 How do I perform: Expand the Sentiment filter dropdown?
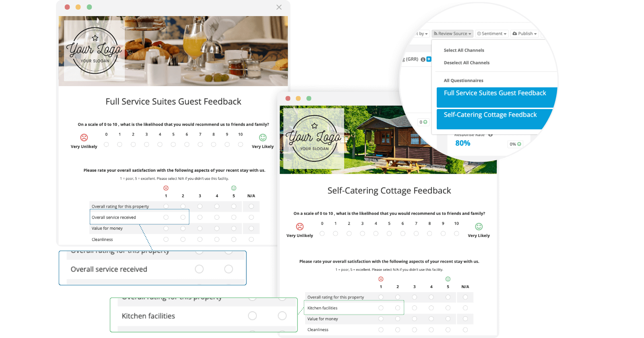point(492,34)
